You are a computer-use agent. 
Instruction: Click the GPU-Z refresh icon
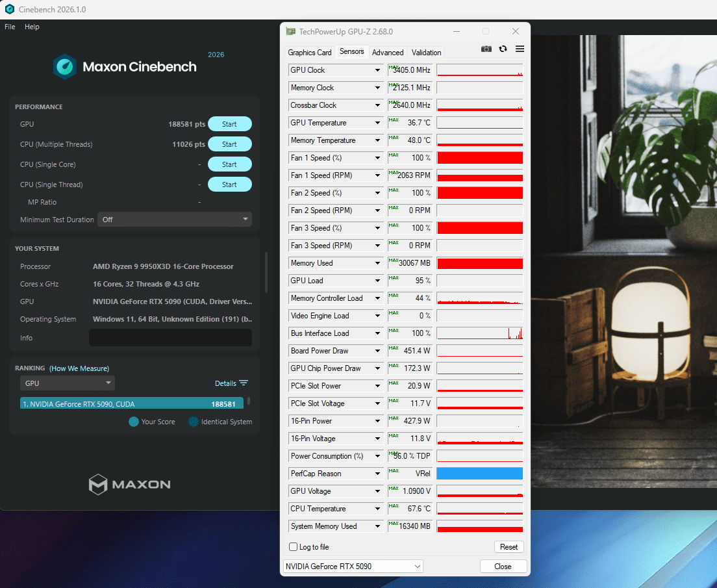coord(503,49)
